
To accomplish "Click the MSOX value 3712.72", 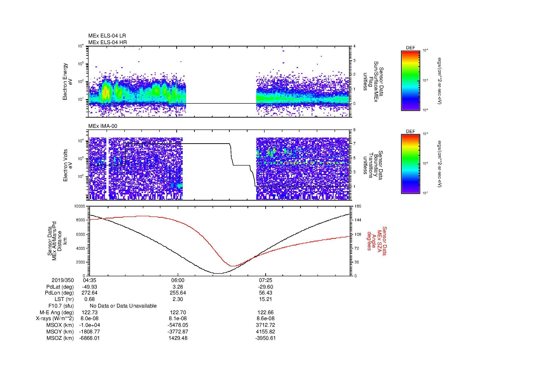I will click(x=266, y=325).
